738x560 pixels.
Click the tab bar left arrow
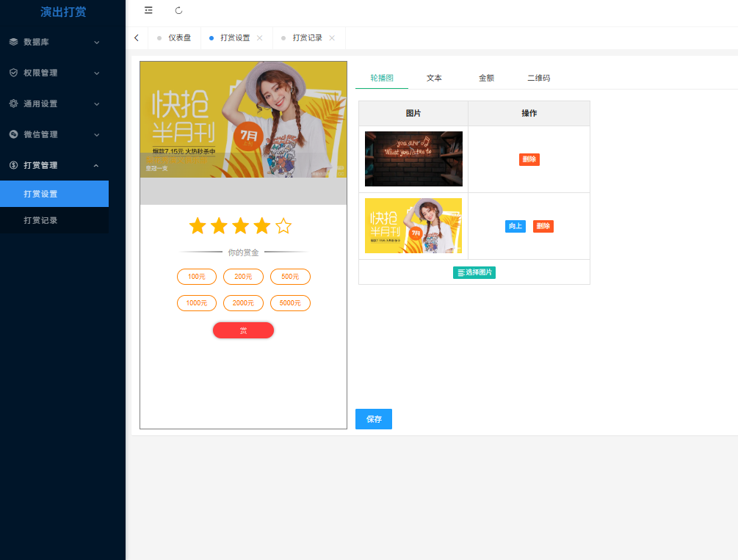click(x=137, y=37)
